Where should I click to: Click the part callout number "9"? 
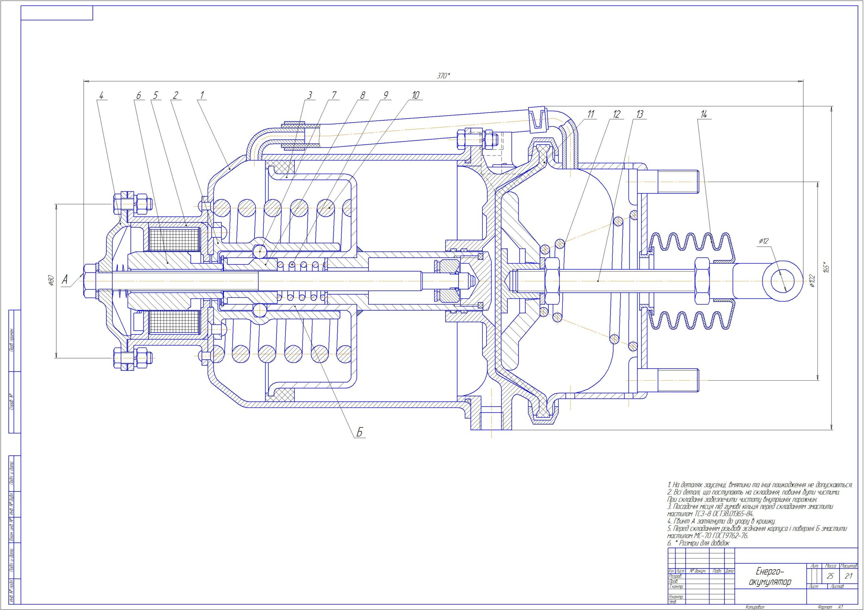tap(386, 95)
